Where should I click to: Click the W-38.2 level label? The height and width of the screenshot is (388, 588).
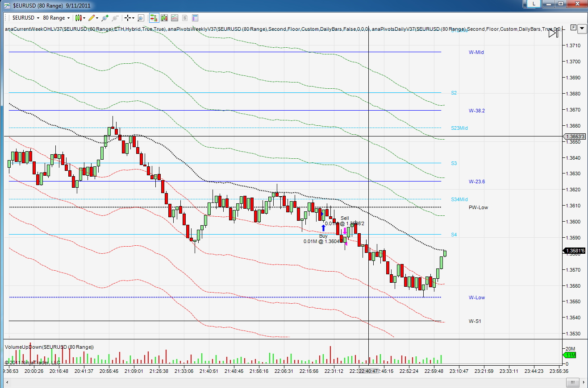477,111
